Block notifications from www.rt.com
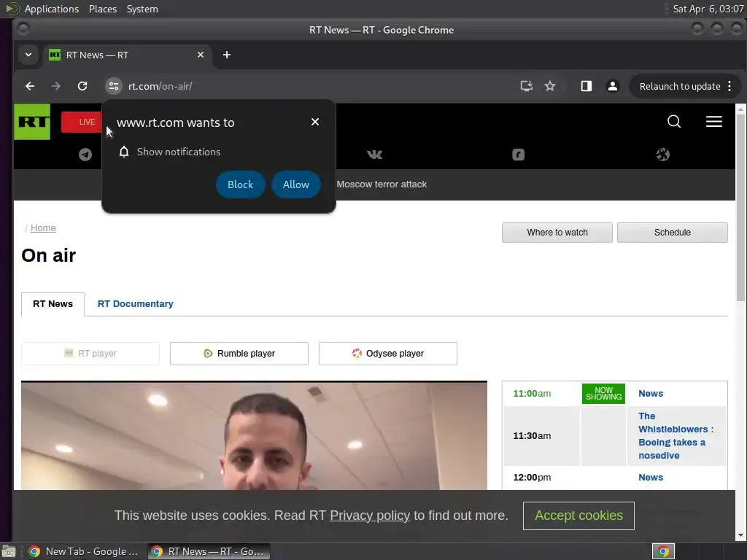The height and width of the screenshot is (560, 747). (x=240, y=184)
